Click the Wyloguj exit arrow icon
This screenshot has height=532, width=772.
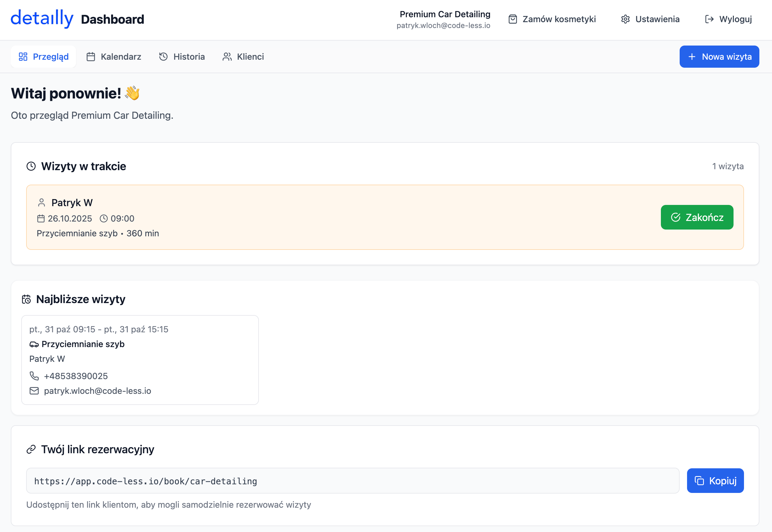coord(709,19)
